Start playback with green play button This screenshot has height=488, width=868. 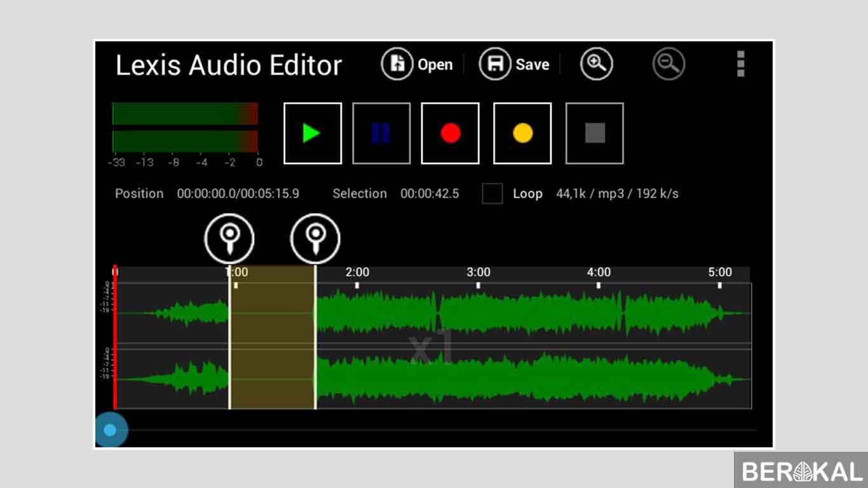(313, 133)
